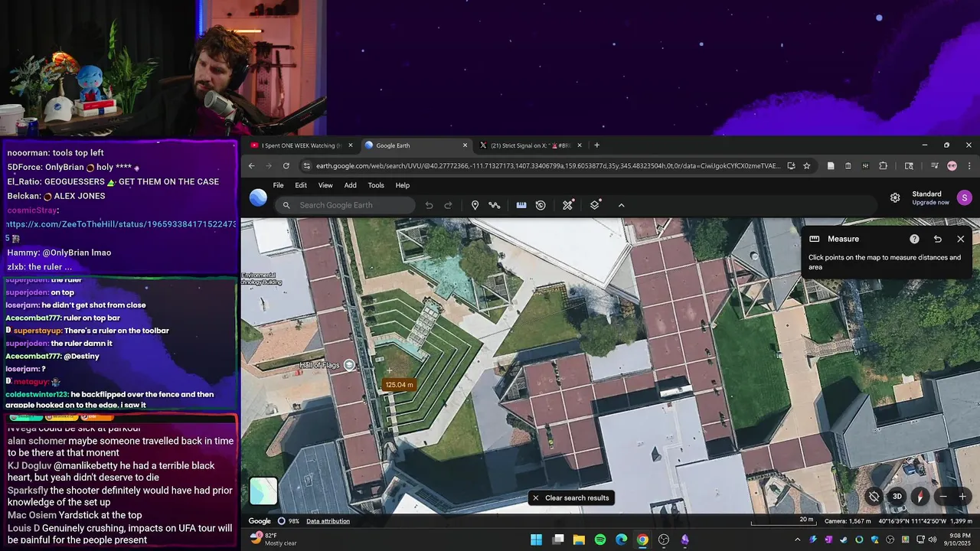Click Upgrade now under Standard
The image size is (980, 551).
tap(930, 202)
